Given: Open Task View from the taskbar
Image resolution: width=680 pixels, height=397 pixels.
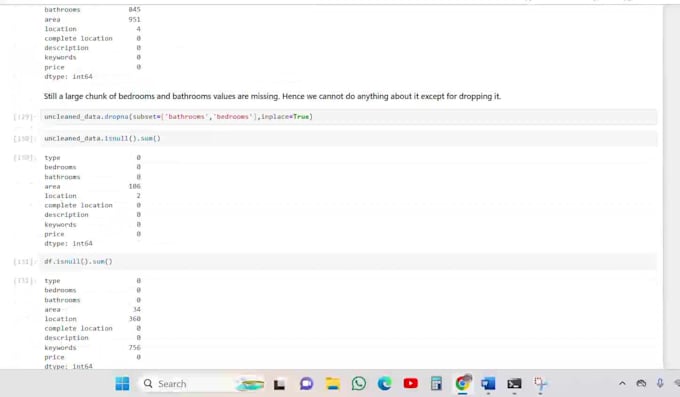Looking at the screenshot, I should click(279, 384).
